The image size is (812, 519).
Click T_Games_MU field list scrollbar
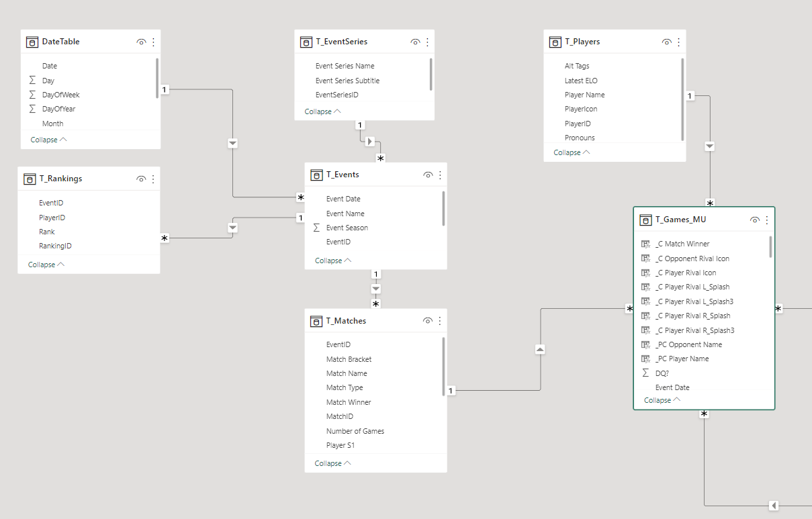click(x=770, y=246)
